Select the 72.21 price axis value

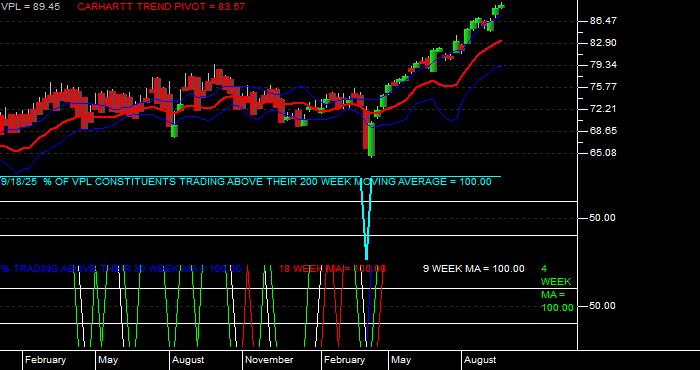point(604,109)
